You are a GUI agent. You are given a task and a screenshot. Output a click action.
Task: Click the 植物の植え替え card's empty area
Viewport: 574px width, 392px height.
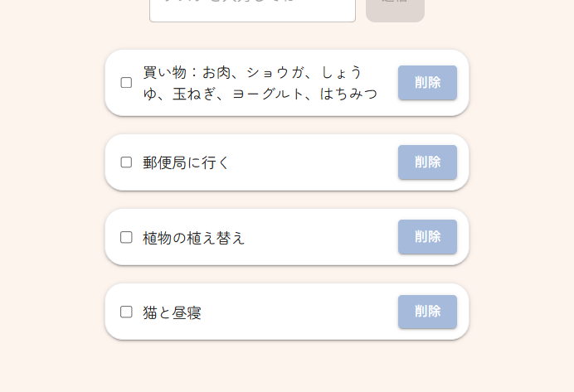click(x=323, y=238)
